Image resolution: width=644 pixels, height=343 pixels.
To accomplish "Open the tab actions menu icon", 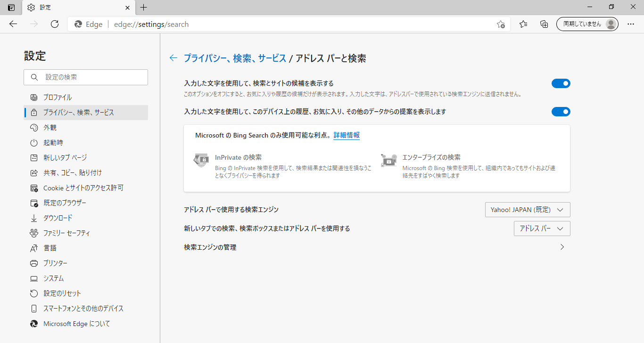I will pos(11,8).
